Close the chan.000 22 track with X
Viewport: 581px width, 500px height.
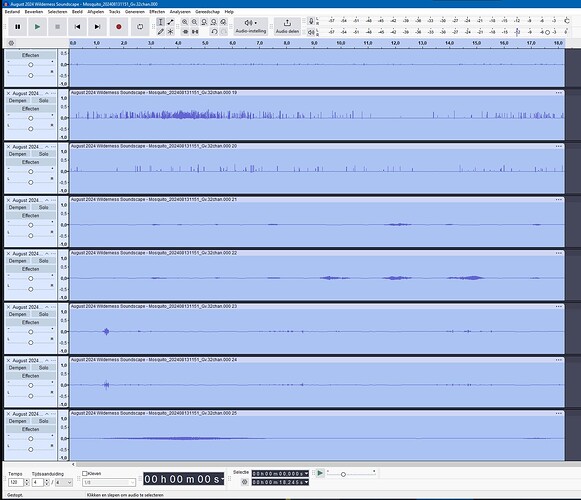[8, 254]
